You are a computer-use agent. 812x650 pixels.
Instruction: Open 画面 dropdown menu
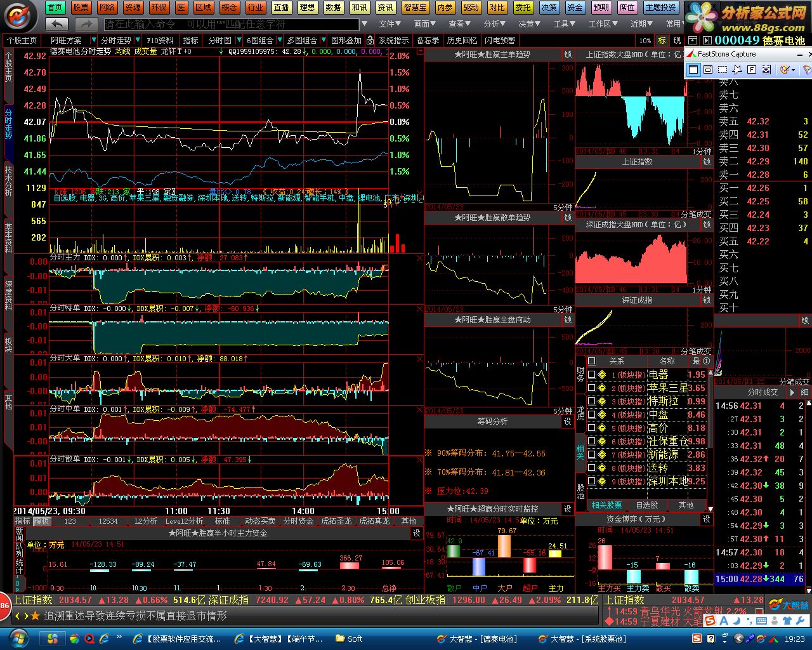click(426, 24)
